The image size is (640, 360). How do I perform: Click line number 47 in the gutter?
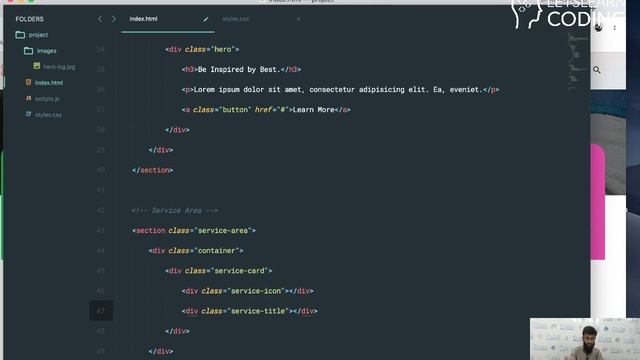100,311
